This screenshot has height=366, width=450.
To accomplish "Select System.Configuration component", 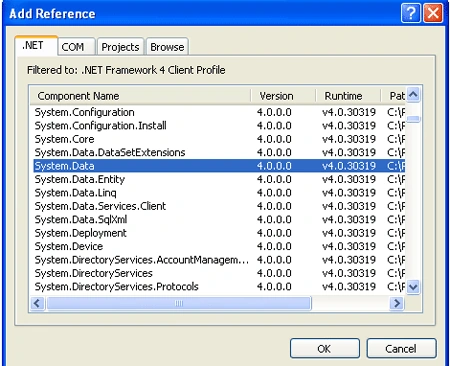I will pyautogui.click(x=219, y=112).
